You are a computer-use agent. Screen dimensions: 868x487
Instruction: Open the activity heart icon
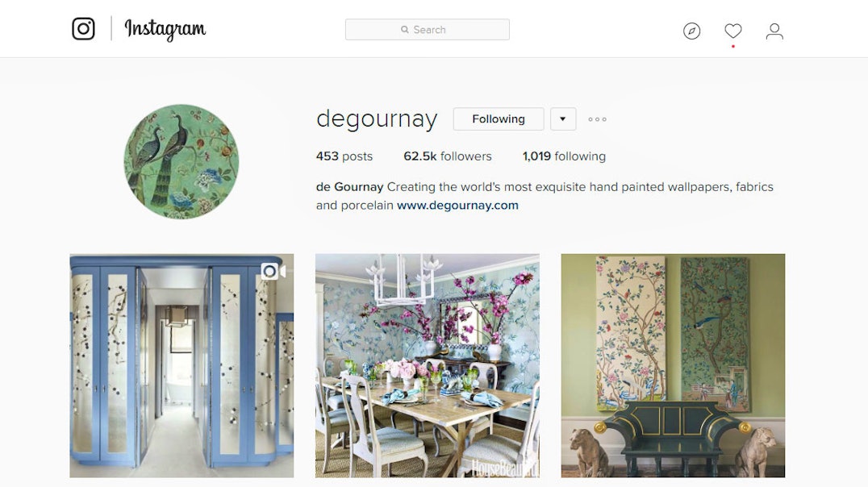(x=733, y=31)
